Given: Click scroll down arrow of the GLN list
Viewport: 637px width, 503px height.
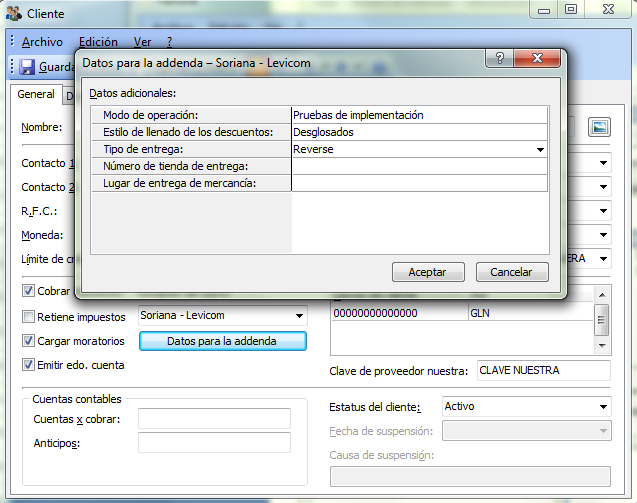Looking at the screenshot, I should (602, 346).
